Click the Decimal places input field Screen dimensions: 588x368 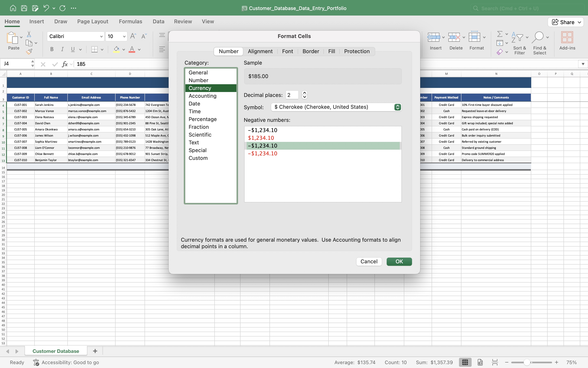point(292,95)
